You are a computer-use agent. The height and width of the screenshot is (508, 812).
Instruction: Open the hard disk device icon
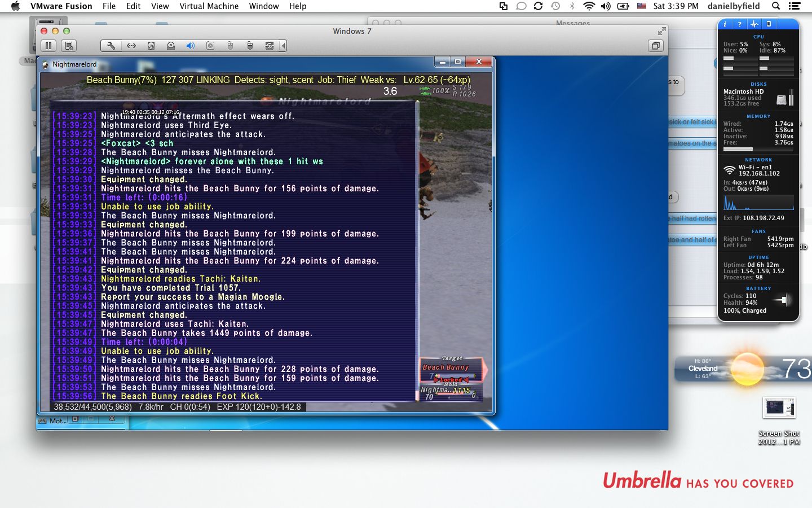tap(151, 46)
